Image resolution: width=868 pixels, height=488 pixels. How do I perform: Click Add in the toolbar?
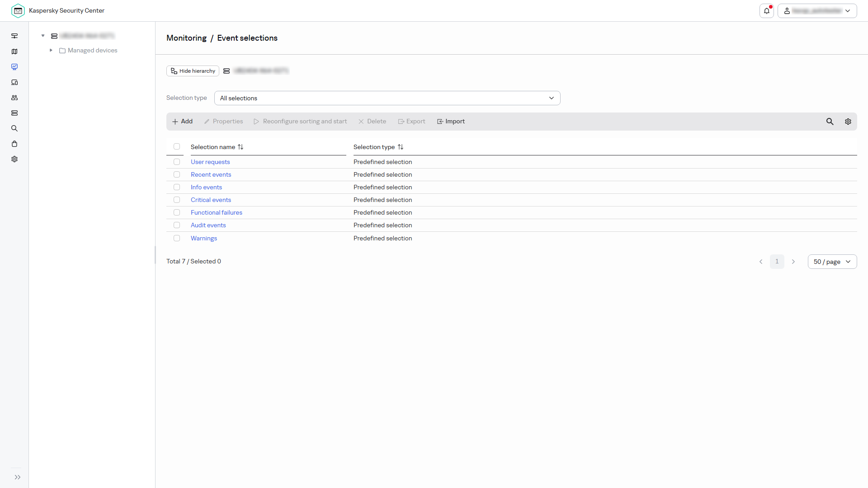point(182,122)
